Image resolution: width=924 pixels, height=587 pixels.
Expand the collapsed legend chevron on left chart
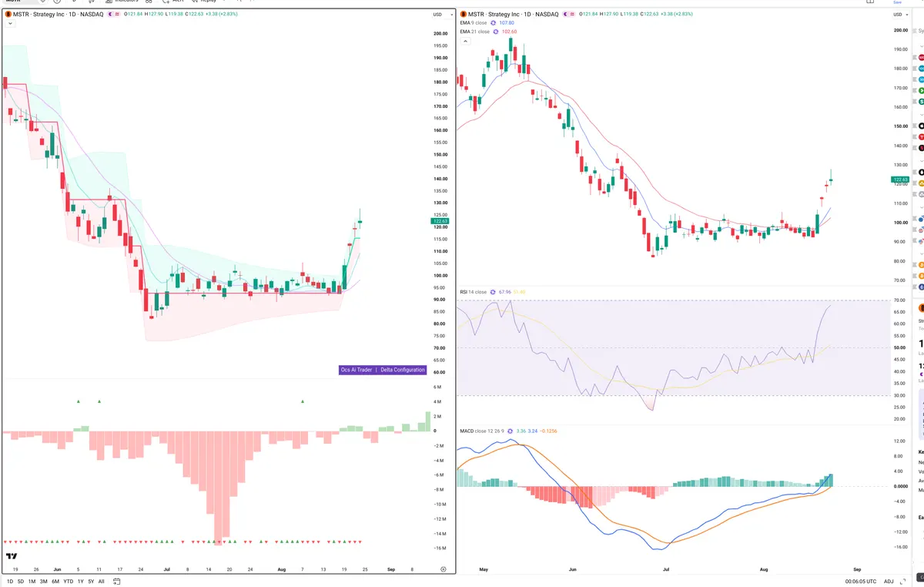[x=9, y=24]
